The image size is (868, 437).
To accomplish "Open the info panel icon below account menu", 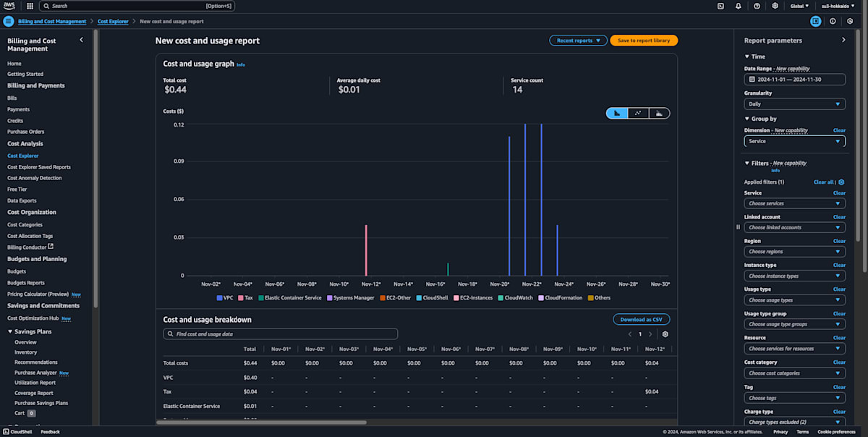I will point(833,22).
